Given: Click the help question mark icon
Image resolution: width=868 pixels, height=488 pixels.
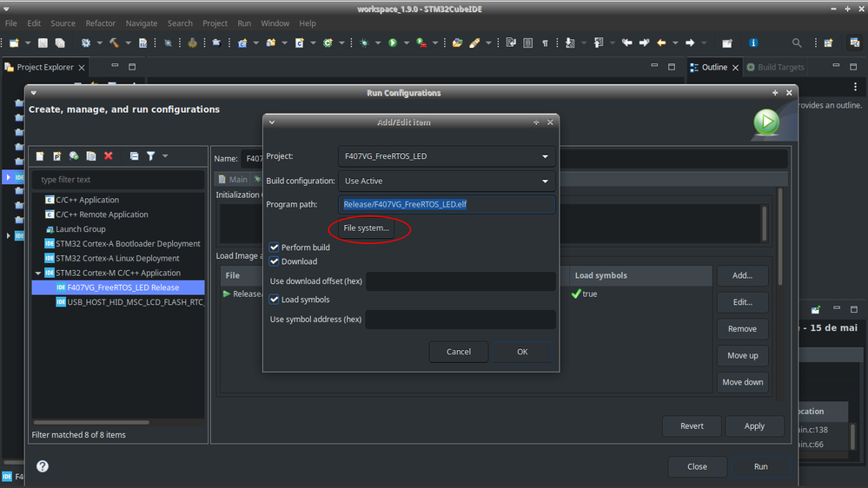Looking at the screenshot, I should click(43, 466).
